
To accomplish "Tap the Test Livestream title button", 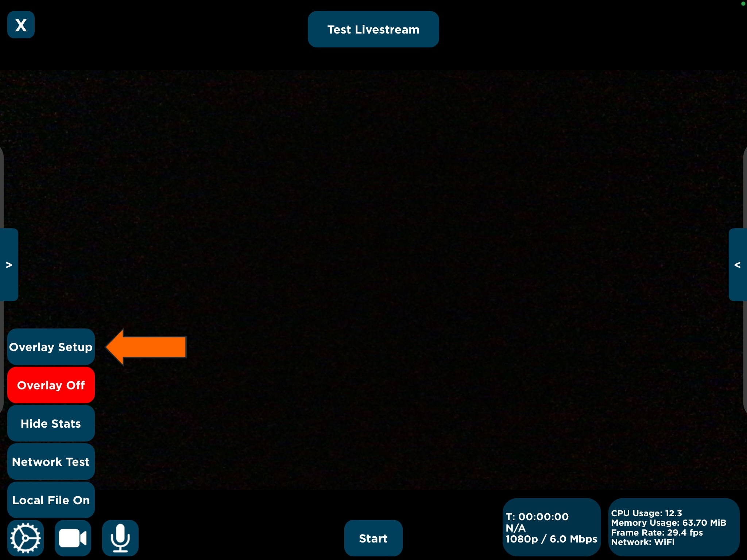I will (x=373, y=29).
